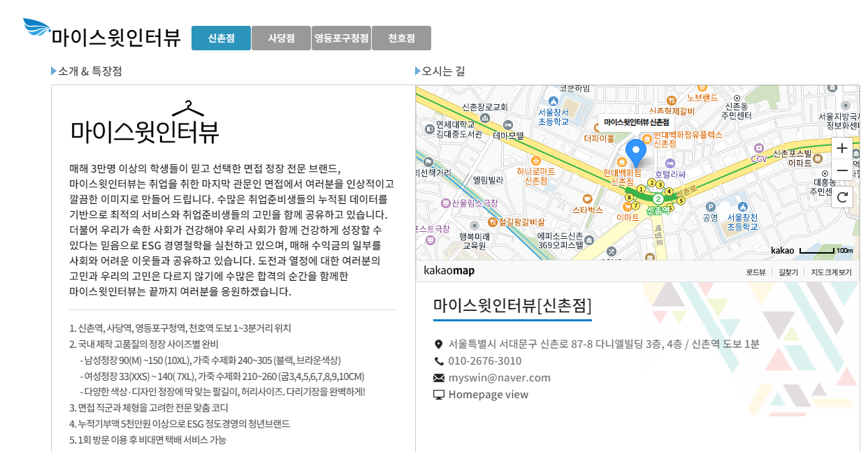The image size is (868, 452).
Task: Switch to the 사당점 branch tab
Action: pos(281,38)
